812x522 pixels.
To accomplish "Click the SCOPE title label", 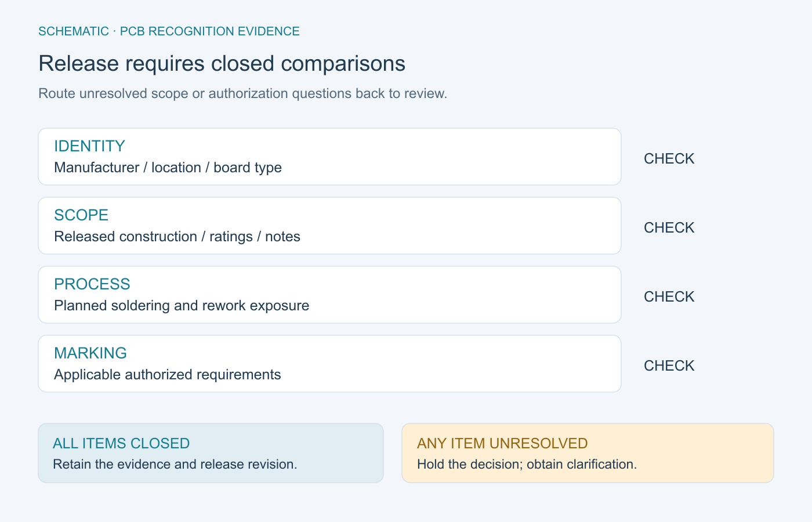I will (81, 215).
